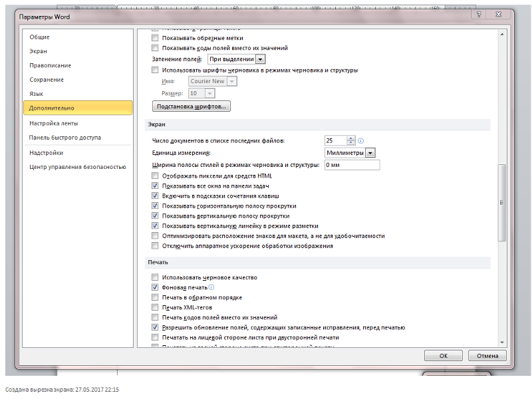Click the Подстановка шрифтов button

coord(192,106)
